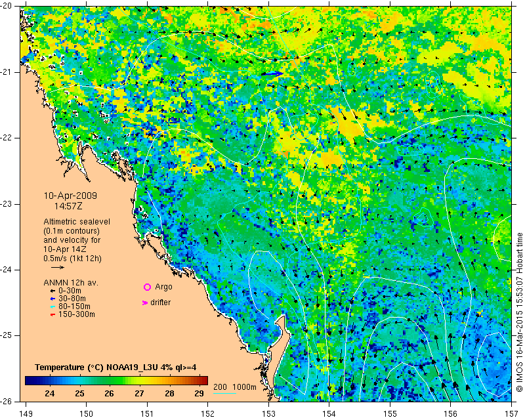Screen dimensions: 525x420
Task: Click the longitude axis label 153
Action: point(268,414)
